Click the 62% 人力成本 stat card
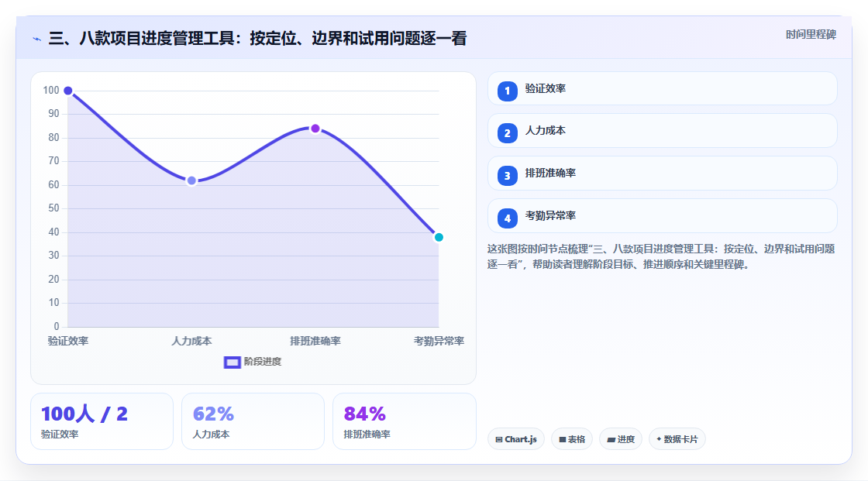868x481 pixels. tap(253, 421)
